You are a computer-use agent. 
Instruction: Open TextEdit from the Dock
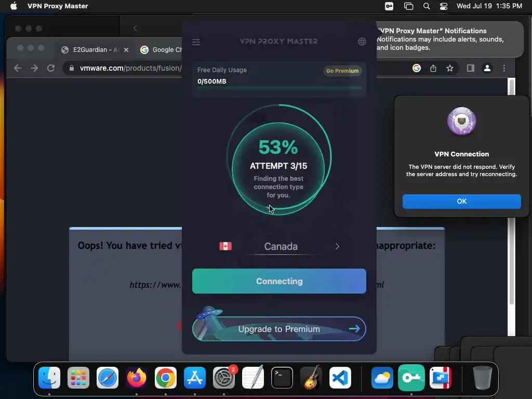coord(253,377)
